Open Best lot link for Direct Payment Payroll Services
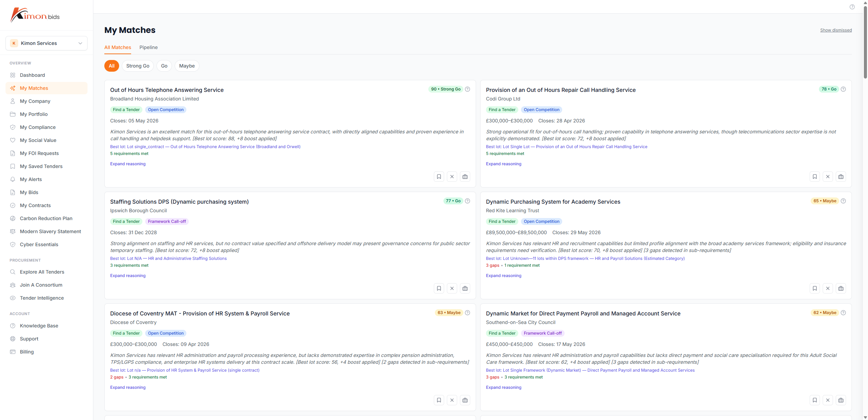The width and height of the screenshot is (868, 420). pyautogui.click(x=590, y=370)
